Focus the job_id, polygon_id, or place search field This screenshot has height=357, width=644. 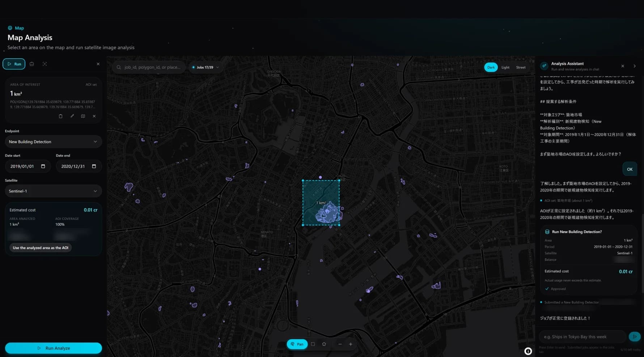149,67
